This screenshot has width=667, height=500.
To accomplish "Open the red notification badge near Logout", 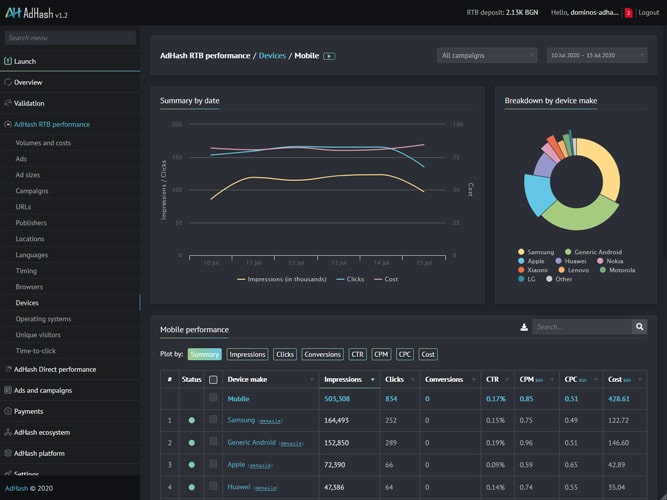I will (x=628, y=13).
